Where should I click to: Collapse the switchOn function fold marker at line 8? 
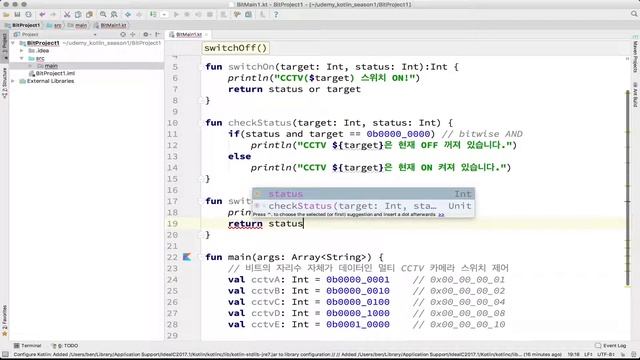pyautogui.click(x=201, y=100)
